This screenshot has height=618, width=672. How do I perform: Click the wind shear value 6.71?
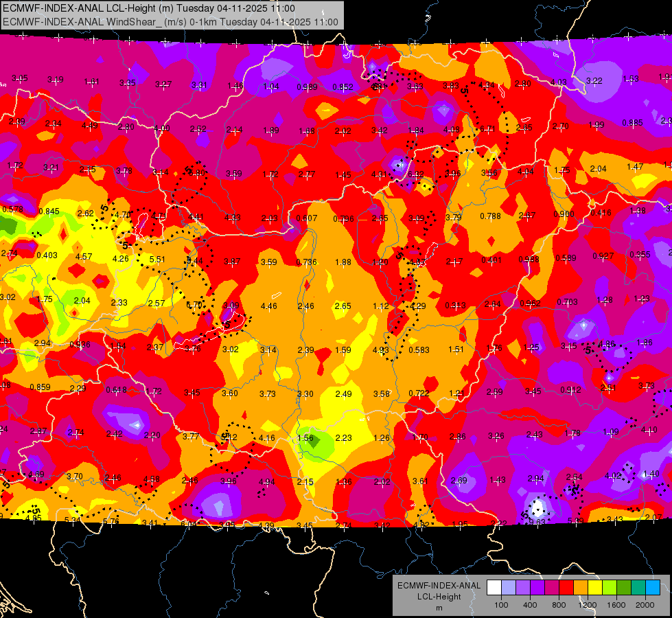pos(488,128)
